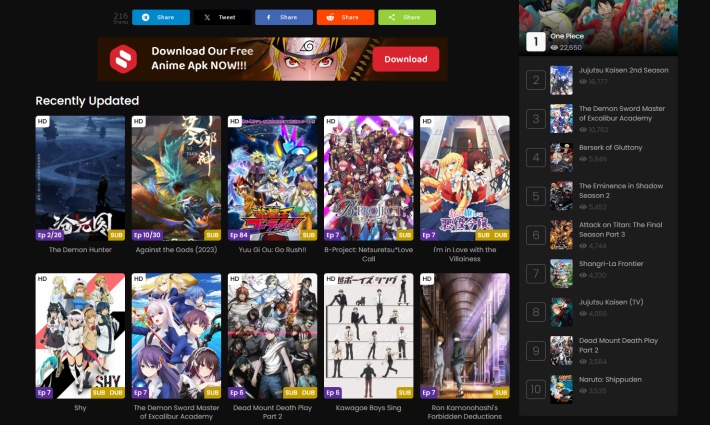Click Naruto: Shippuden small thumbnail
Screen dimensions: 710x425
click(x=561, y=389)
